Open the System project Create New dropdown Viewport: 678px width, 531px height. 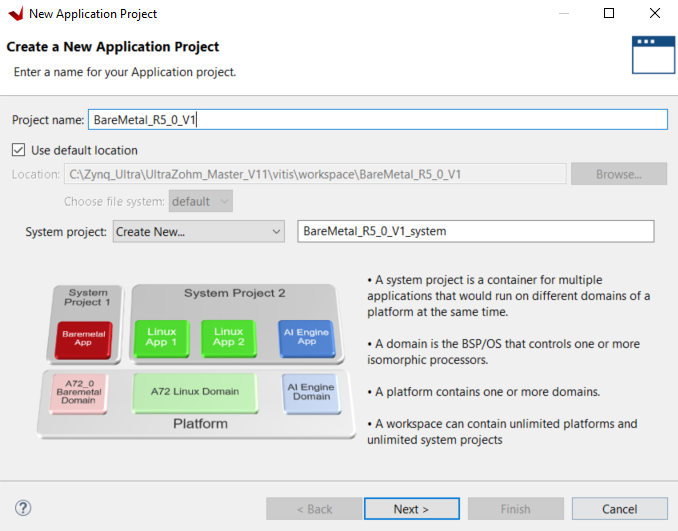coord(198,231)
